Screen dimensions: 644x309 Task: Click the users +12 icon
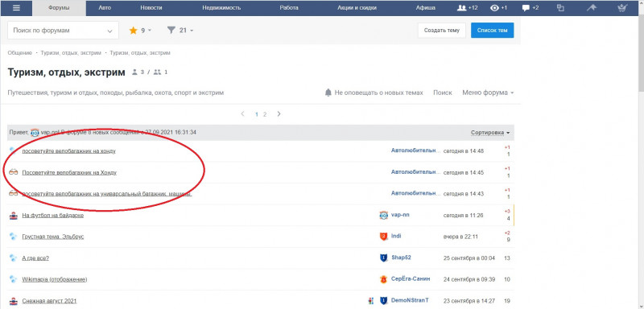point(468,8)
